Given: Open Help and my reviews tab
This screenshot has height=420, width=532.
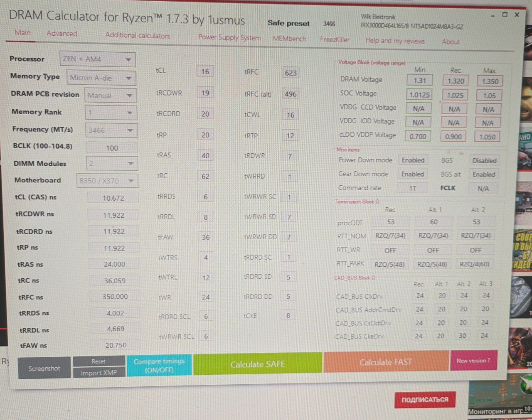Looking at the screenshot, I should [x=395, y=41].
